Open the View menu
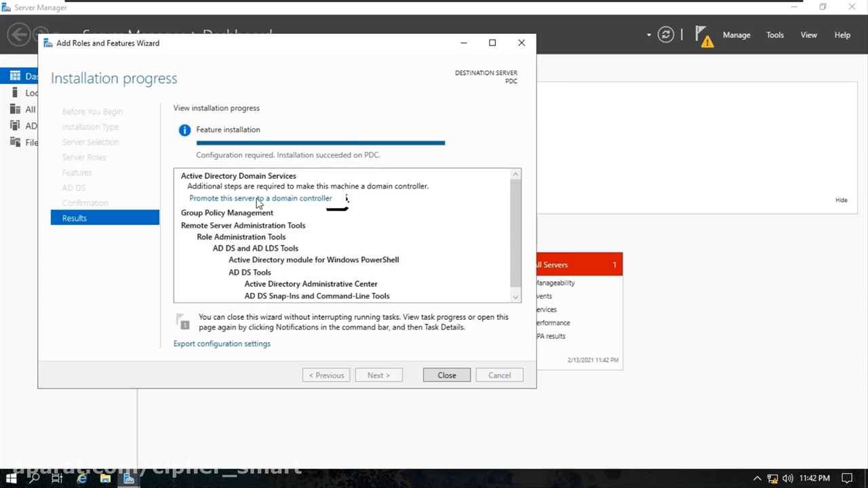 coord(808,35)
